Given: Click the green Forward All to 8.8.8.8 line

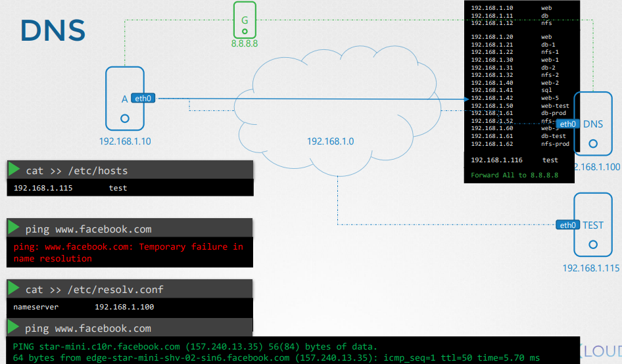Looking at the screenshot, I should pyautogui.click(x=515, y=175).
